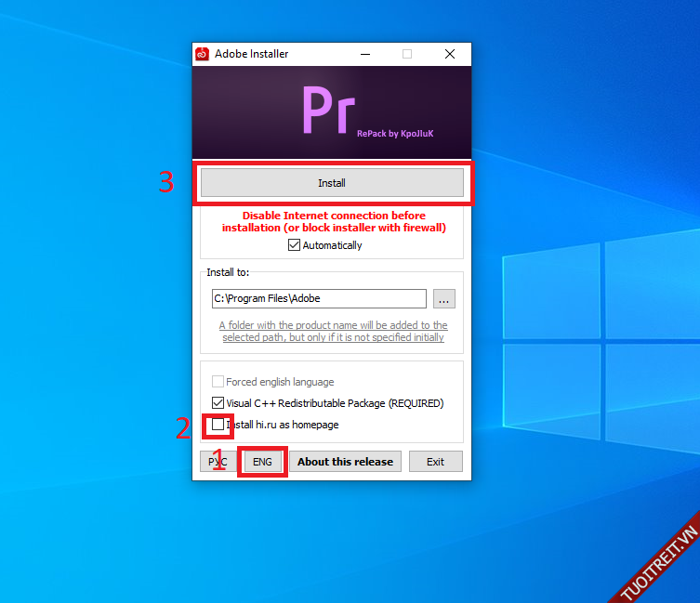This screenshot has width=700, height=603.
Task: Close the Adobe Installer window
Action: (450, 54)
